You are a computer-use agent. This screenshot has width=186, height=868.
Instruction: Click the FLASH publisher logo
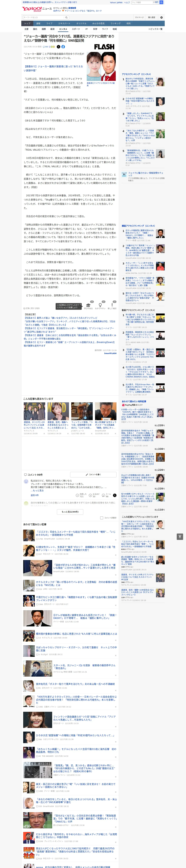pyautogui.click(x=104, y=47)
